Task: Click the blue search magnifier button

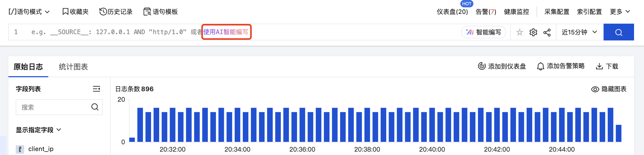Action: pos(619,32)
